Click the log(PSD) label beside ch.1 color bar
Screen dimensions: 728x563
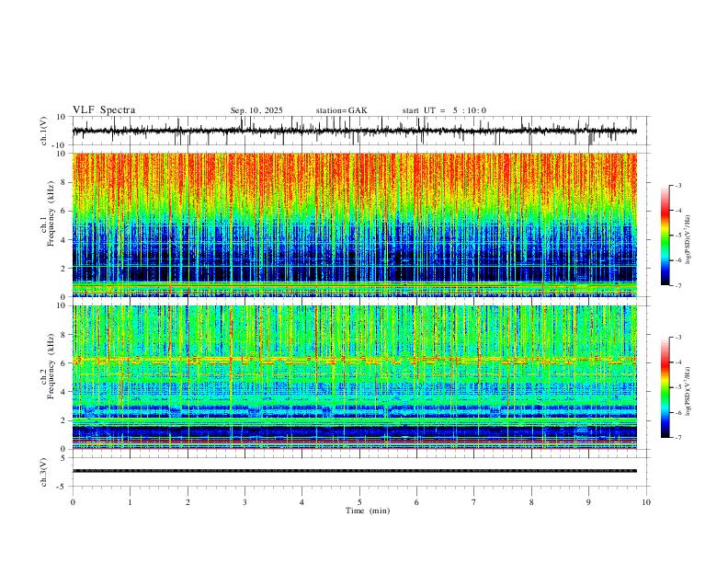coord(688,239)
